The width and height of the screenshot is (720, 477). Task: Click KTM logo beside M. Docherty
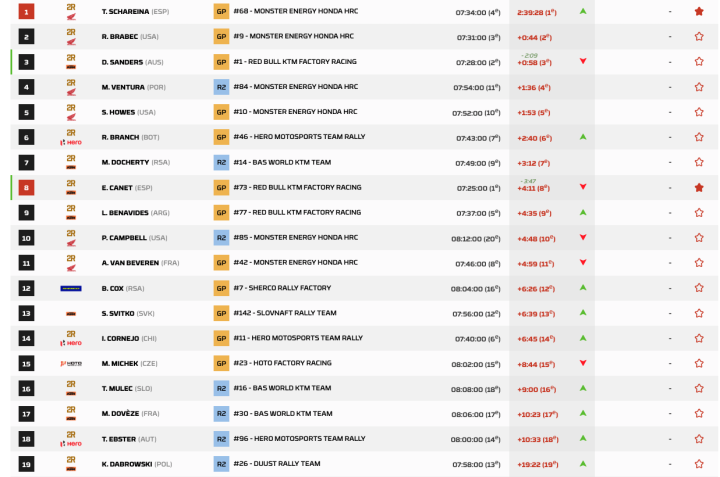[71, 162]
